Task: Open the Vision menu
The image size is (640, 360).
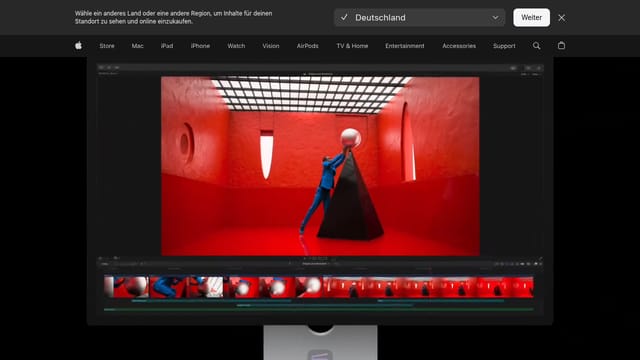Action: coord(271,46)
